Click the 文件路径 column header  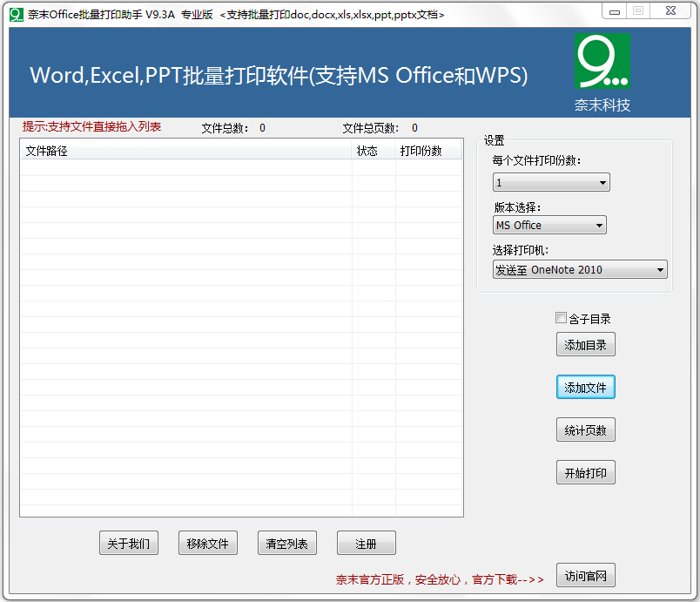tap(186, 151)
